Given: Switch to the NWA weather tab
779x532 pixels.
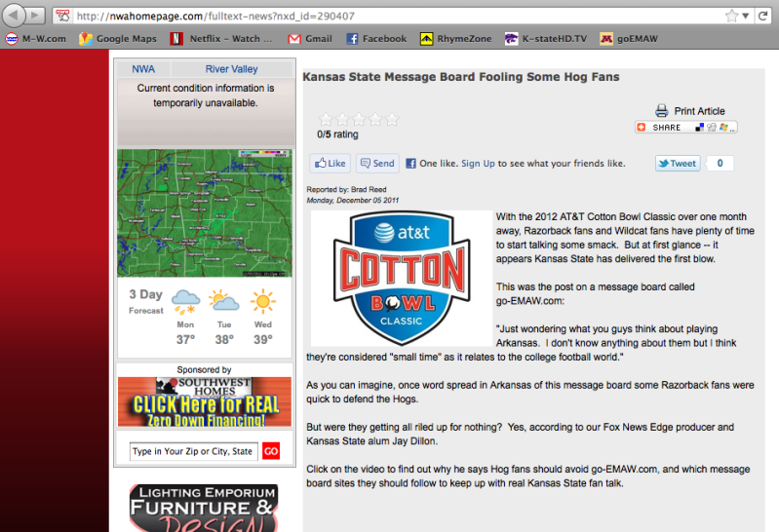Looking at the screenshot, I should point(143,69).
